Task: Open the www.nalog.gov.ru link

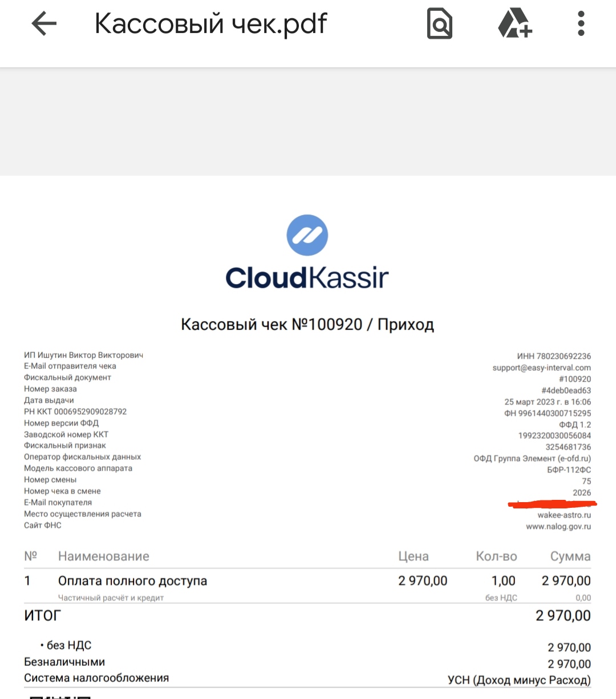Action: point(558,527)
